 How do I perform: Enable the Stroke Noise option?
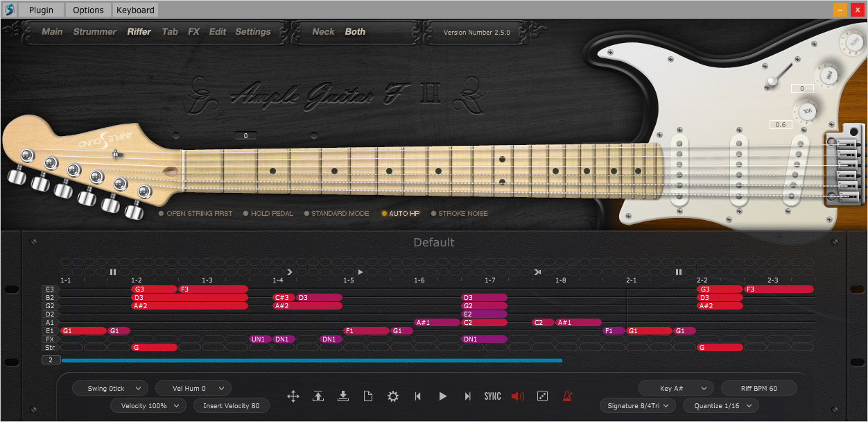click(458, 214)
